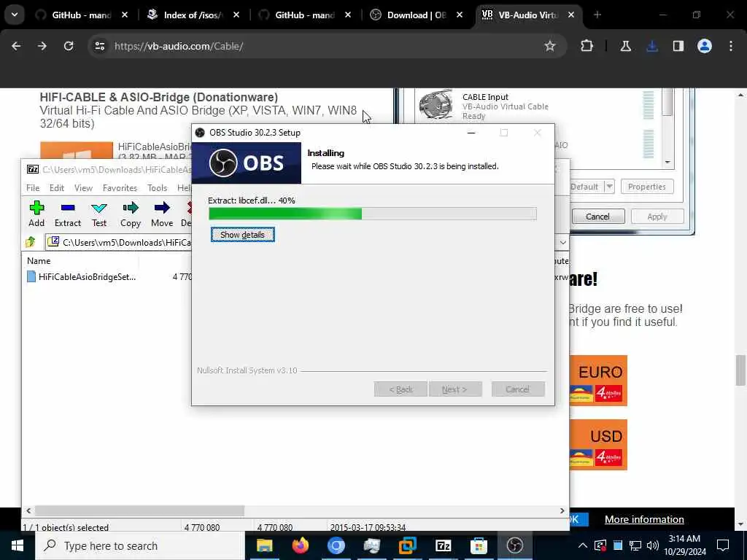Click the browser back arrow

pos(16,46)
